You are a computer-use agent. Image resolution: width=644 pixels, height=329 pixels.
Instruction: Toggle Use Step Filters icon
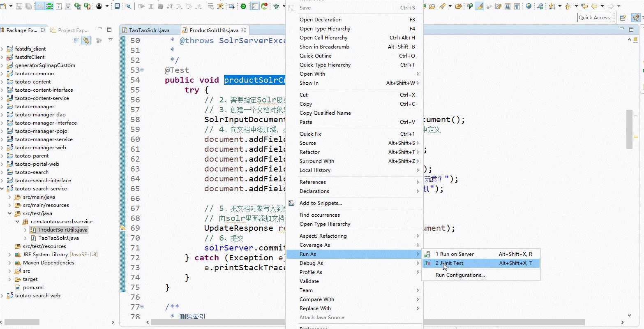[220, 6]
